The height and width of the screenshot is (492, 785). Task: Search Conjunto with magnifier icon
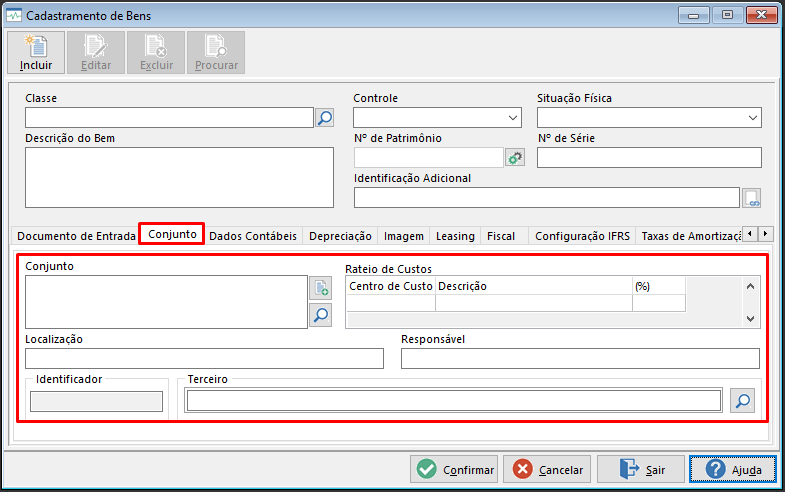click(x=320, y=315)
